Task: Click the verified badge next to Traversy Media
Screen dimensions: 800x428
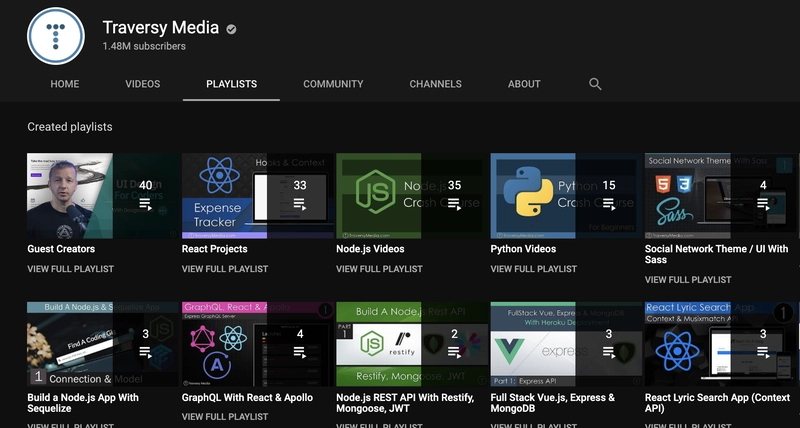Action: point(231,29)
